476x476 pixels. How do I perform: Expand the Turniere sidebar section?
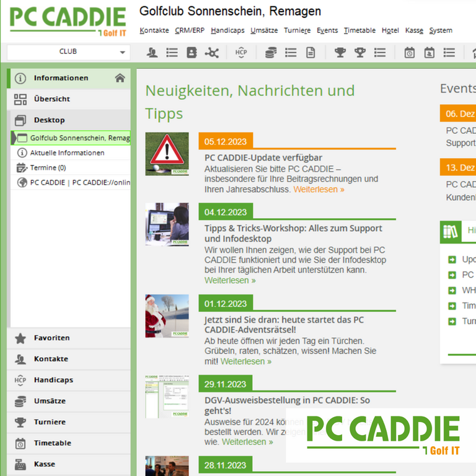(x=69, y=422)
